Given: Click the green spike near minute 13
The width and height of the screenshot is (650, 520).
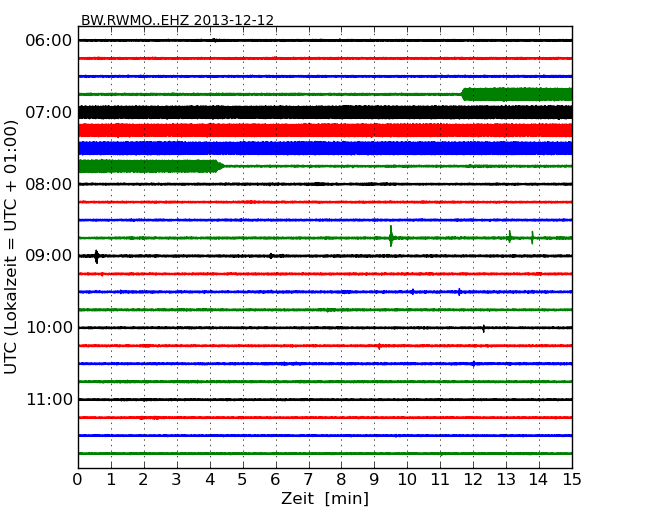Looking at the screenshot, I should coord(510,236).
